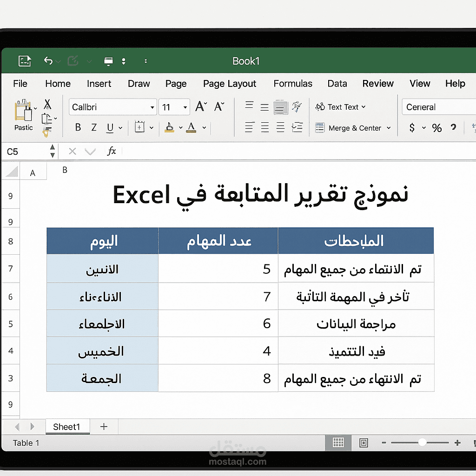
Task: Click the save workbook icon in title bar
Action: click(25, 61)
